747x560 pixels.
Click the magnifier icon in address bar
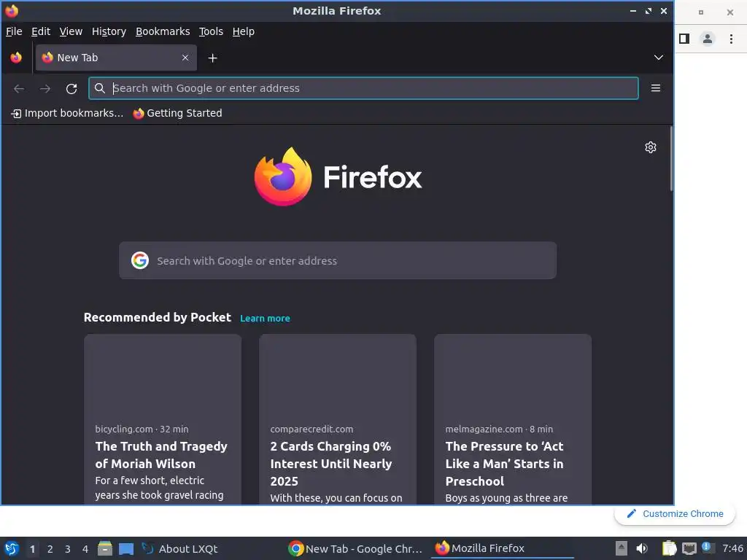point(99,88)
